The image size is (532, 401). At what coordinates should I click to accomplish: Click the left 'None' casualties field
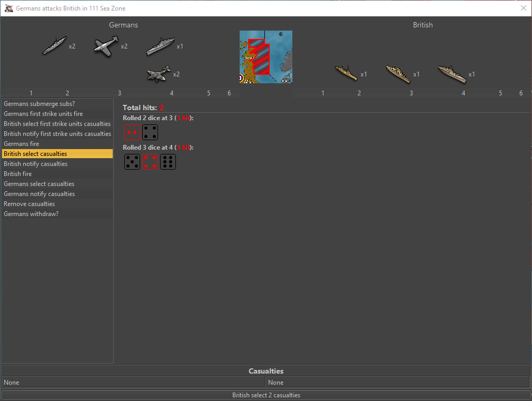133,383
